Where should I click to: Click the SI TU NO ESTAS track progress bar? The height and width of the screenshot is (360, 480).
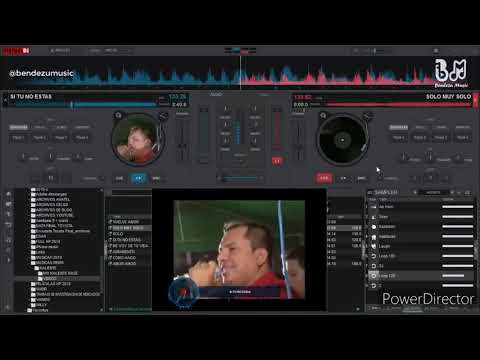point(85,105)
